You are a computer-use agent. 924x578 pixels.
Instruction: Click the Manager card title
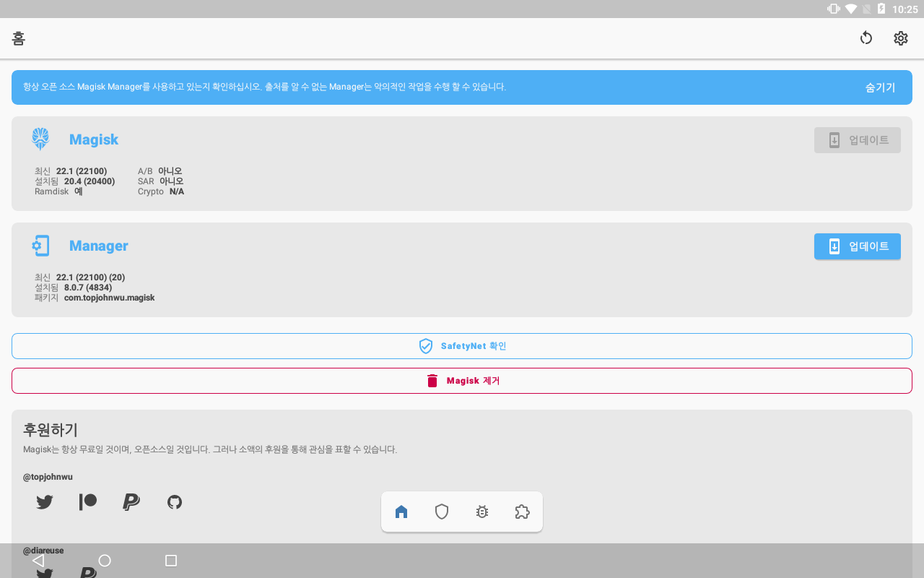click(99, 246)
